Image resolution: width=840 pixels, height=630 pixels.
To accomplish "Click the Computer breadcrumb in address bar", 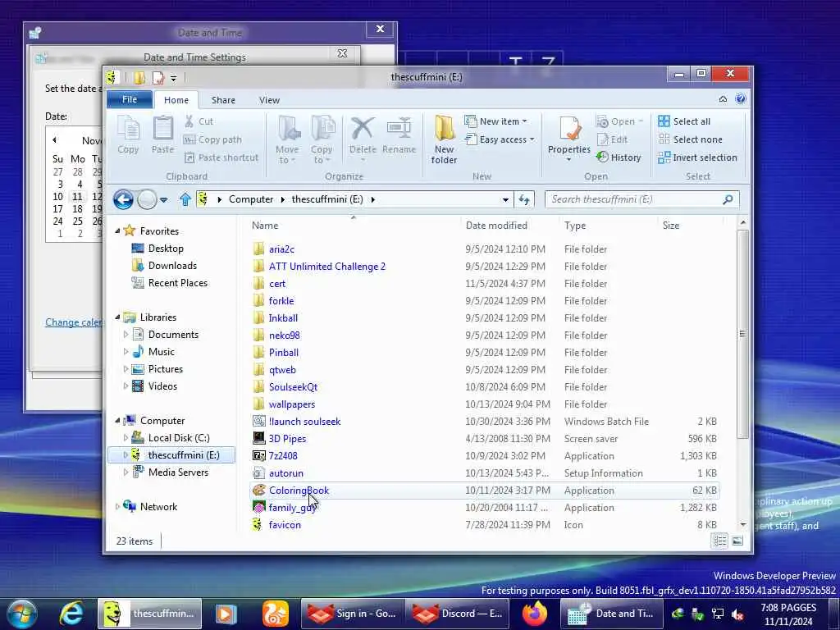I will click(251, 200).
